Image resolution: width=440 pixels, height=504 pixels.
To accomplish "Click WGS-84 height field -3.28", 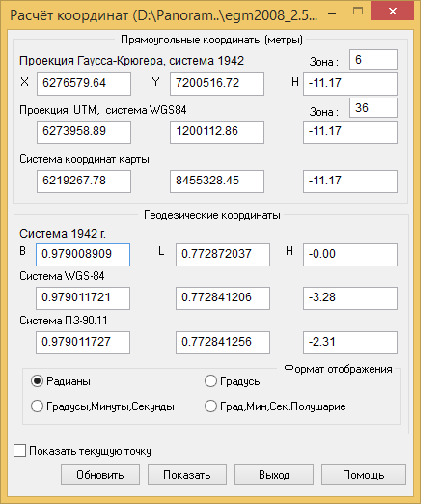I will [350, 298].
